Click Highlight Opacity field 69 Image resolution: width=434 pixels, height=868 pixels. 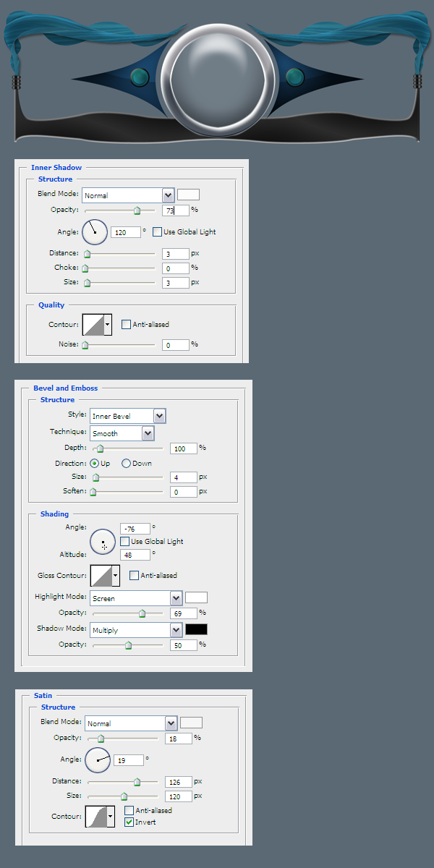pyautogui.click(x=184, y=613)
